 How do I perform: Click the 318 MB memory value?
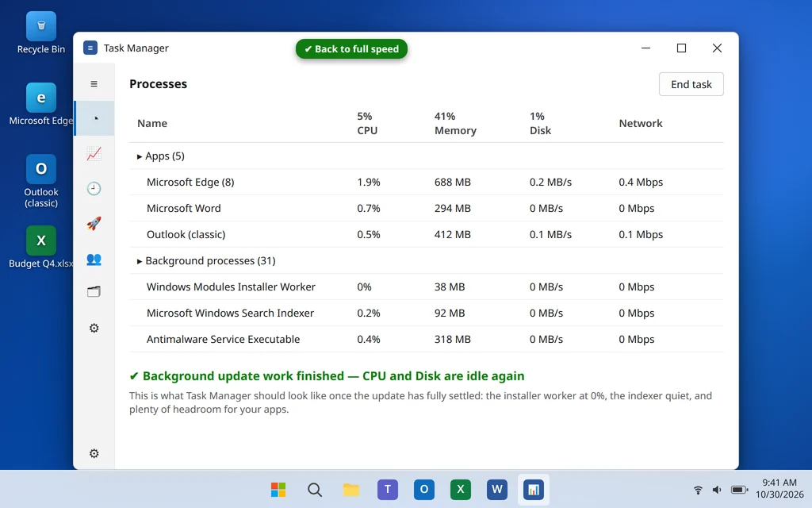pos(453,339)
